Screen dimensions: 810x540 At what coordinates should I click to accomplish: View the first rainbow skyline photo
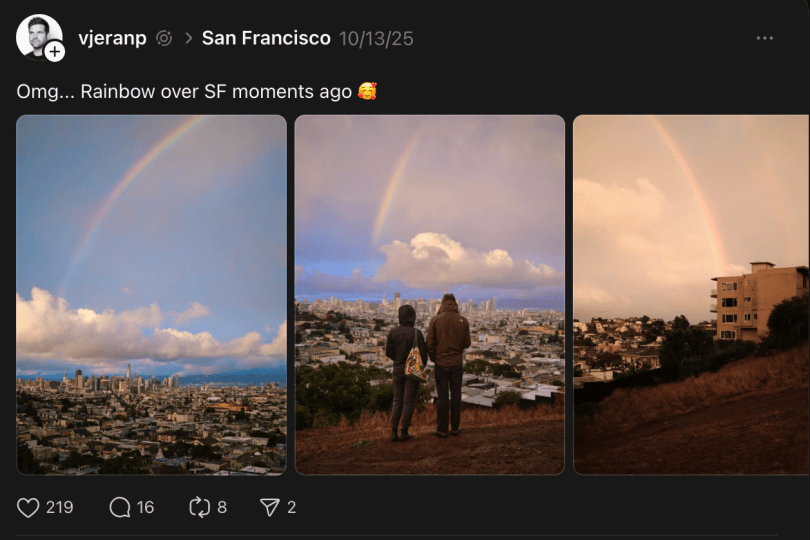coord(151,294)
